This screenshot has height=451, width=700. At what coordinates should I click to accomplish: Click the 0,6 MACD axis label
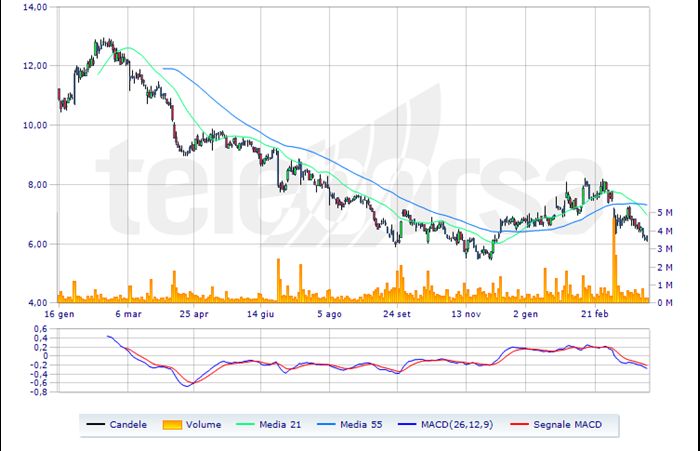click(40, 329)
